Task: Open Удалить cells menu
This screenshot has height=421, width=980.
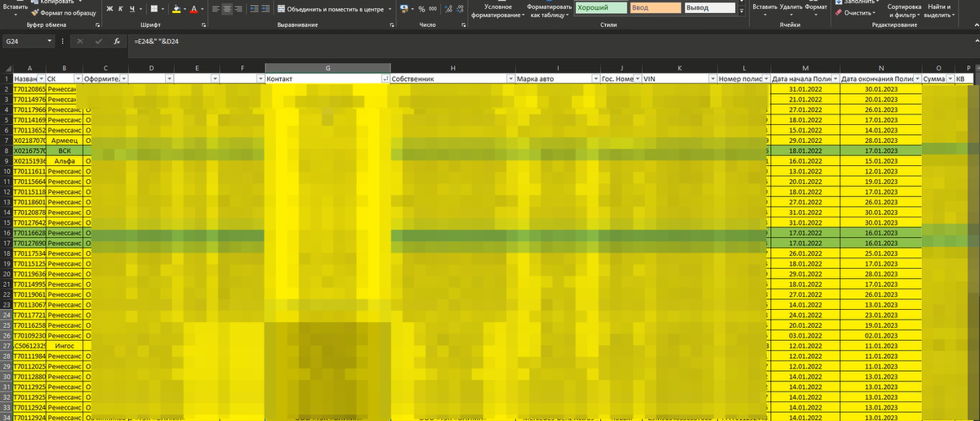Action: point(791,11)
